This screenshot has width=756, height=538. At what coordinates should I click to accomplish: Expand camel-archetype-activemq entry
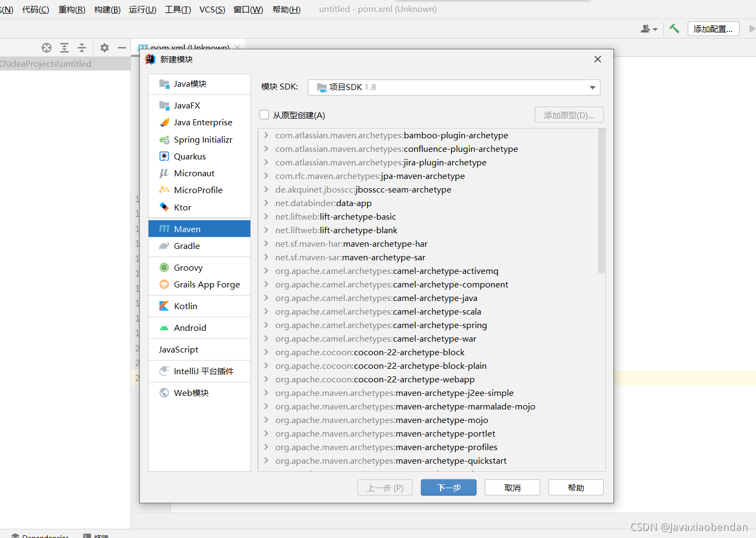266,271
